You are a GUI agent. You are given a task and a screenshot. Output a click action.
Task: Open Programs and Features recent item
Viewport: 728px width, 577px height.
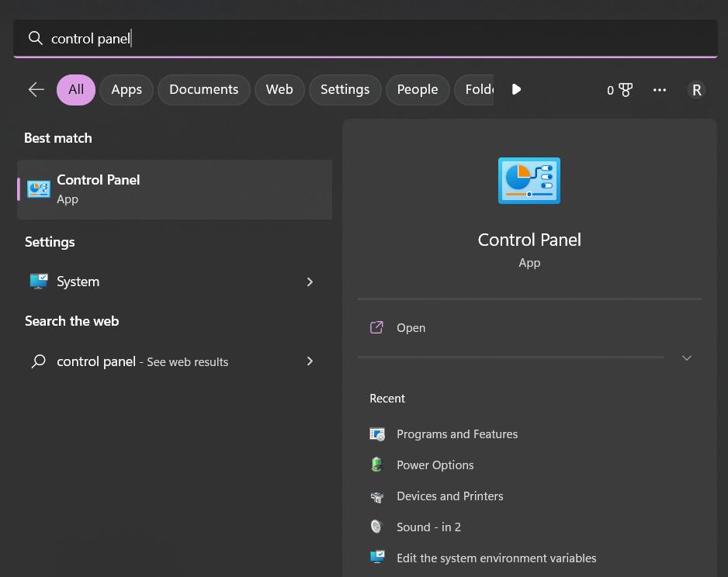tap(456, 434)
